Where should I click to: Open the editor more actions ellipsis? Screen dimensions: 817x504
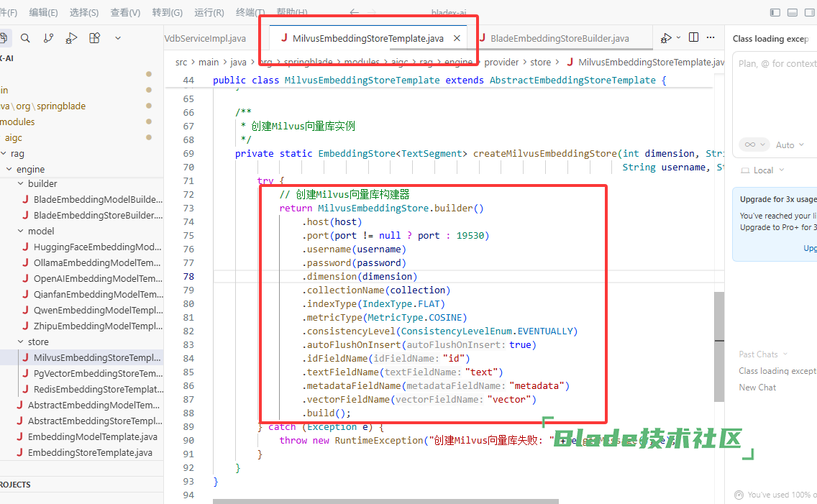point(711,37)
